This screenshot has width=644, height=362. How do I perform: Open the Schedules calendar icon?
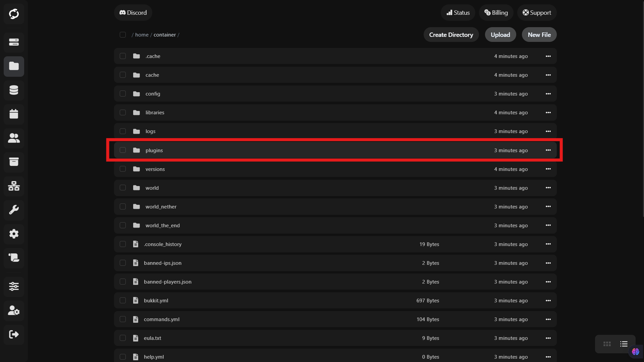pyautogui.click(x=14, y=114)
